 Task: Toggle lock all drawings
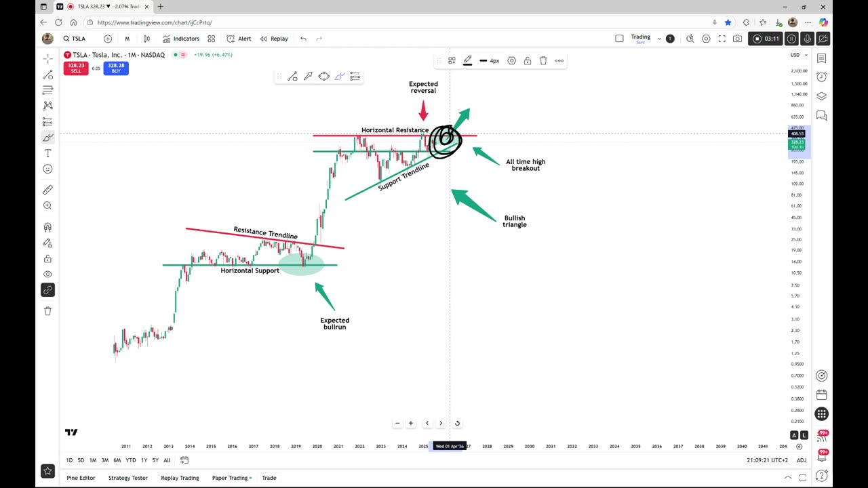pos(47,259)
